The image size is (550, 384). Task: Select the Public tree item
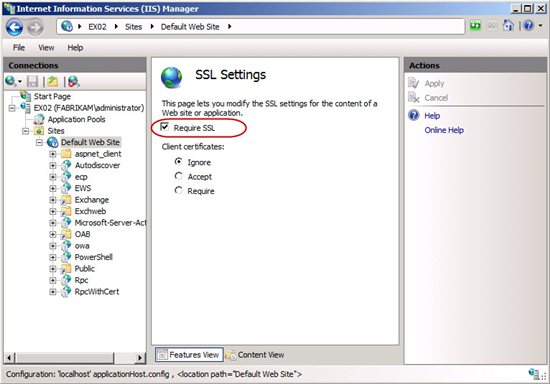point(85,269)
